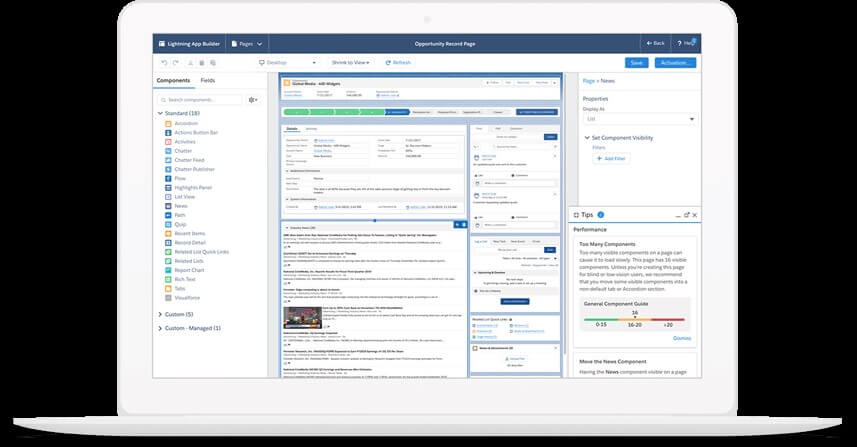
Task: Switch to the Fields tab
Action: click(207, 79)
